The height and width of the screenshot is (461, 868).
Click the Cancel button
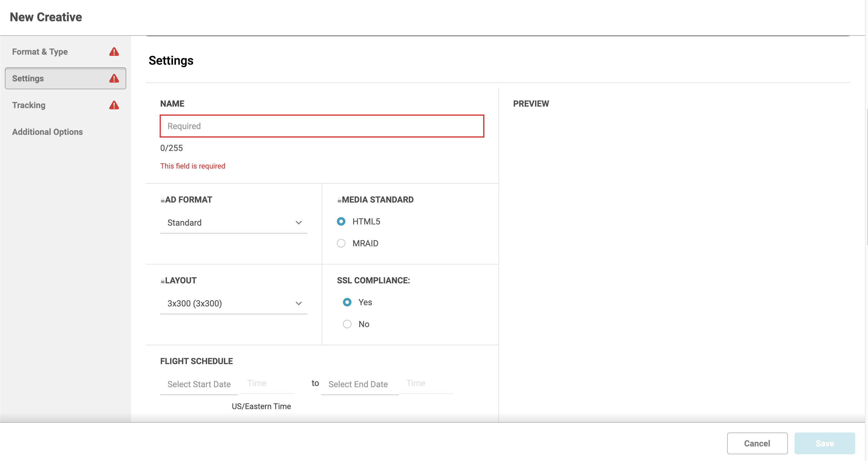coord(757,443)
